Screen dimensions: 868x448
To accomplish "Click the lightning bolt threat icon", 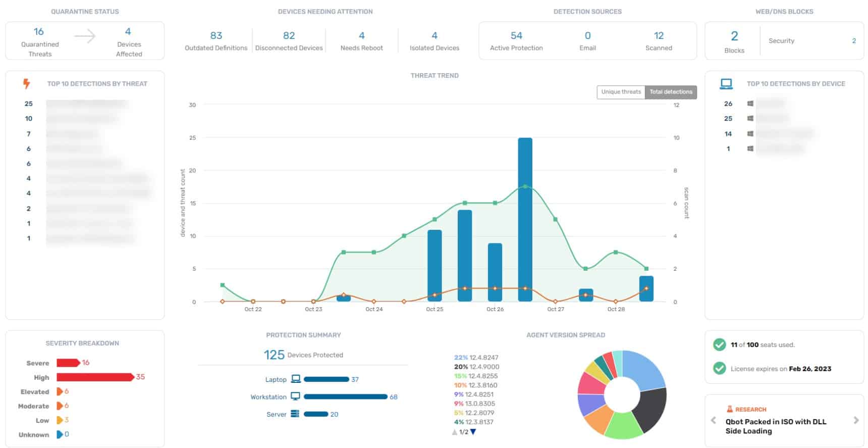I will (x=26, y=84).
